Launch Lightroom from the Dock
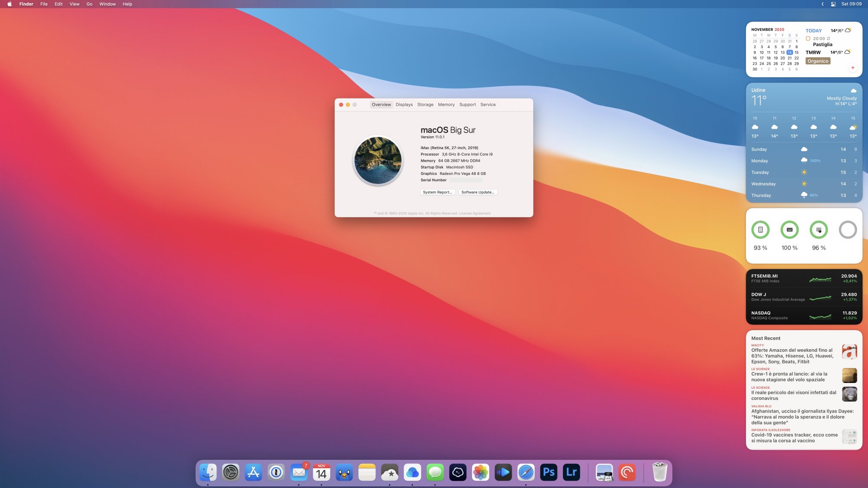868x488 pixels. (x=571, y=472)
